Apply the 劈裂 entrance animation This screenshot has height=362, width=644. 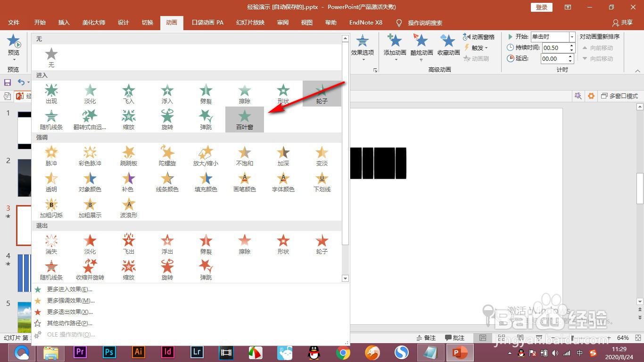click(x=206, y=93)
